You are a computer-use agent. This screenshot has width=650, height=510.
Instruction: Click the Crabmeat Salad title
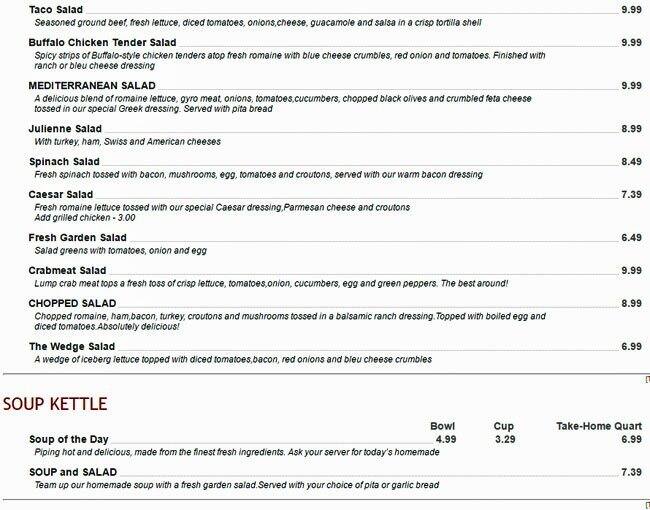pyautogui.click(x=67, y=270)
